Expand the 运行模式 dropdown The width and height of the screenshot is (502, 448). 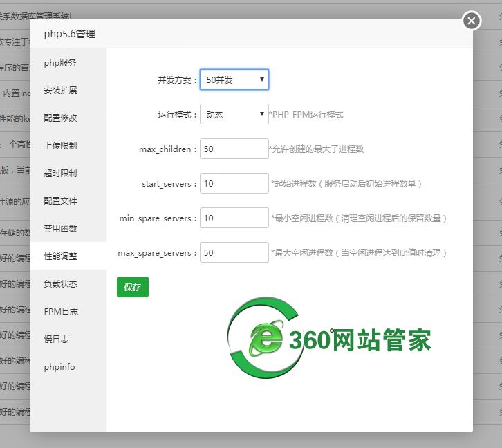click(x=234, y=114)
